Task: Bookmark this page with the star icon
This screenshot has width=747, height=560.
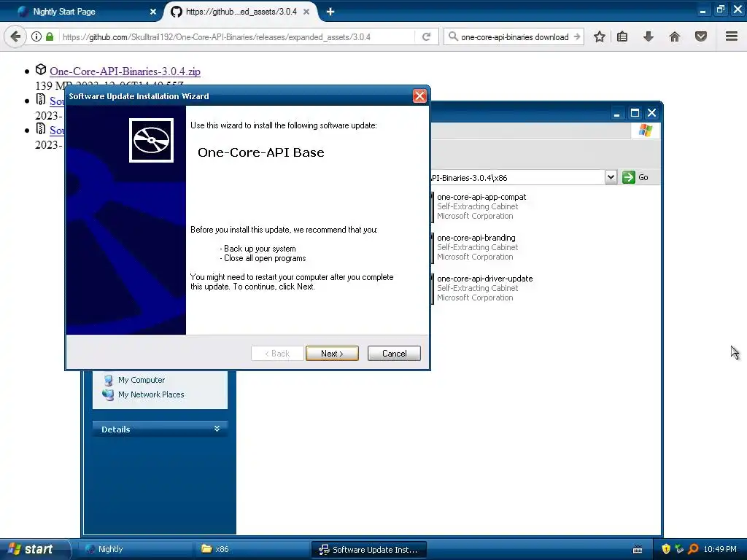Action: [x=600, y=36]
